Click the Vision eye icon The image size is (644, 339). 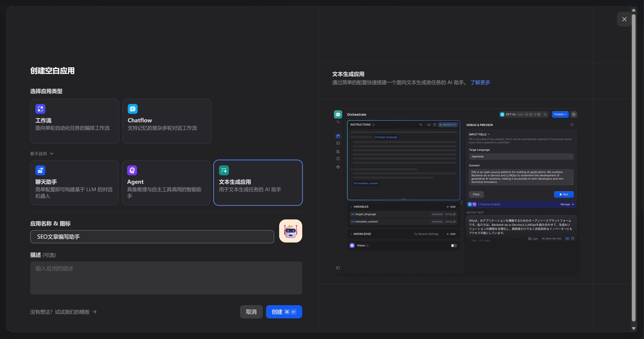coord(352,245)
